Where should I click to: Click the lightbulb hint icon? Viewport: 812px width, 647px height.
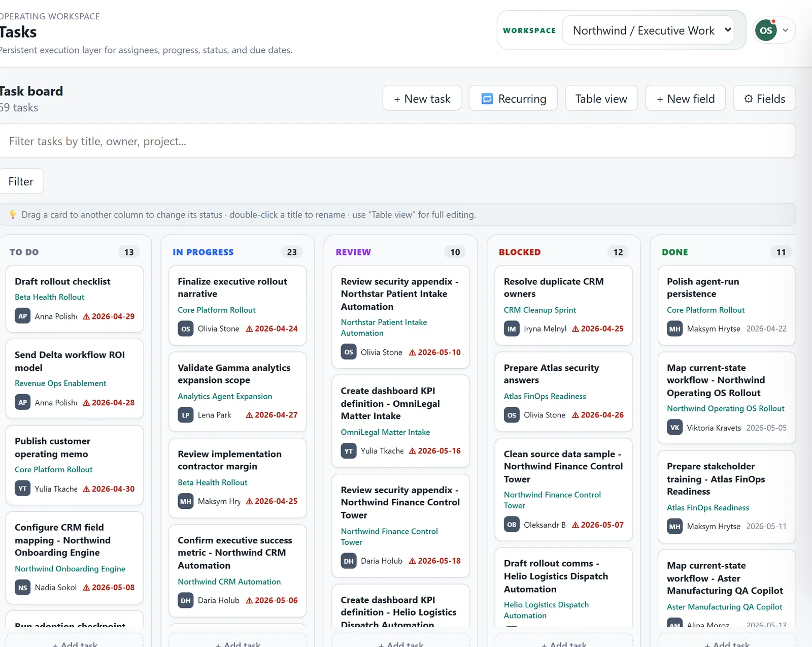click(x=13, y=215)
